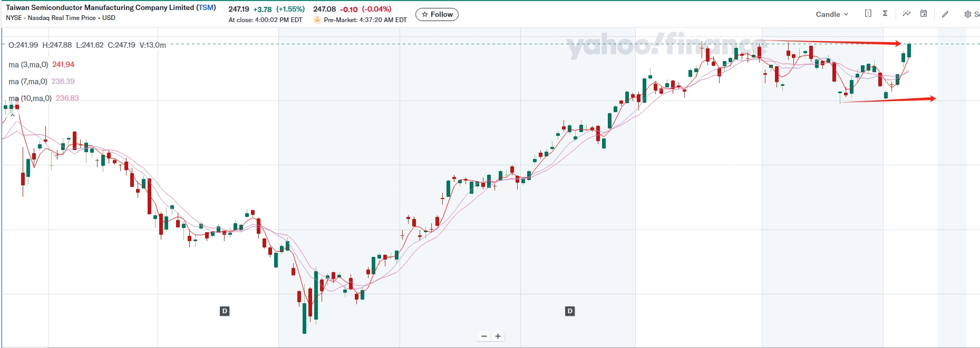Select the ma (7,ma,0) indicator label
The width and height of the screenshot is (980, 348).
click(x=28, y=82)
